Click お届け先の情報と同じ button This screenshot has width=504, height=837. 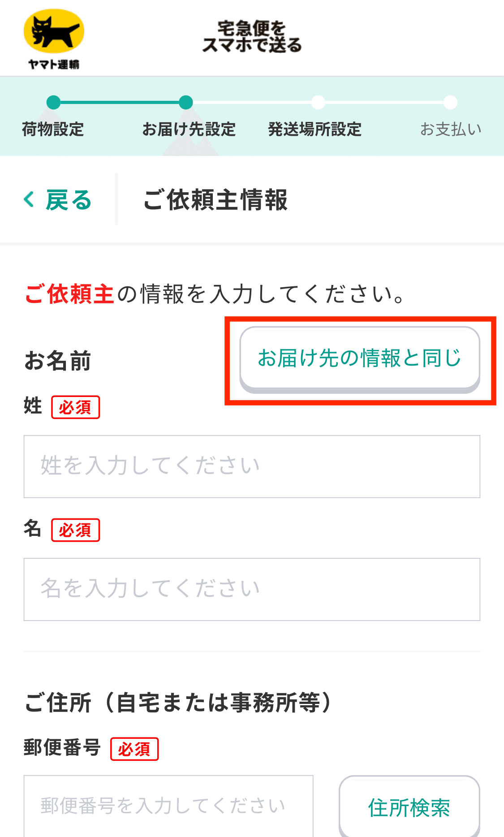tap(360, 359)
